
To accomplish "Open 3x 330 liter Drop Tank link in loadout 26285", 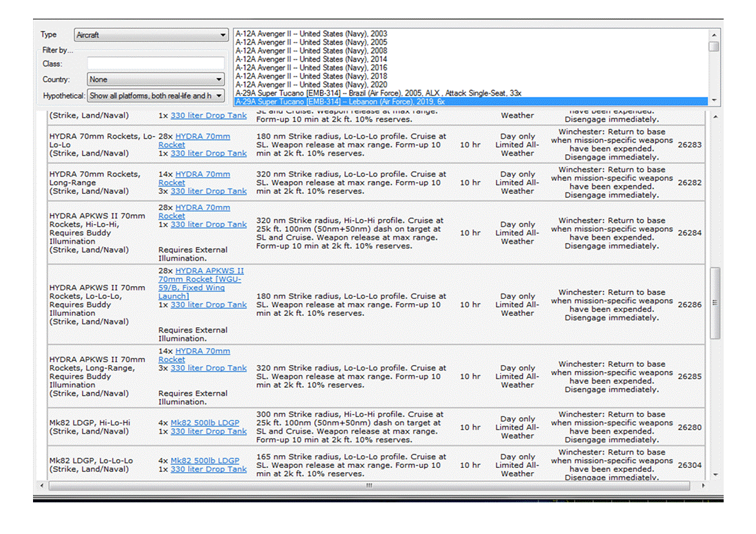I will 209,368.
